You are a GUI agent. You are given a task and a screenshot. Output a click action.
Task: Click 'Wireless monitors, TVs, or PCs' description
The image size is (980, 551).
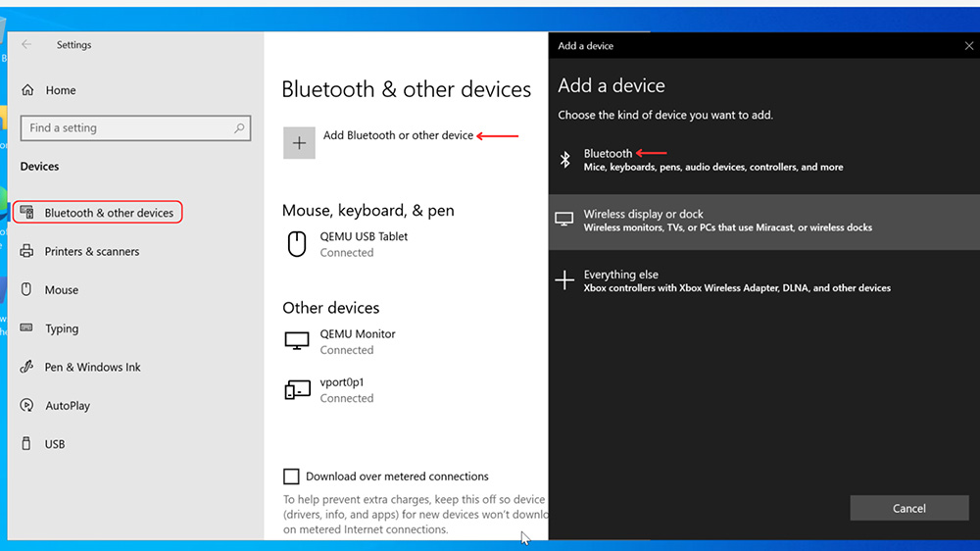727,227
